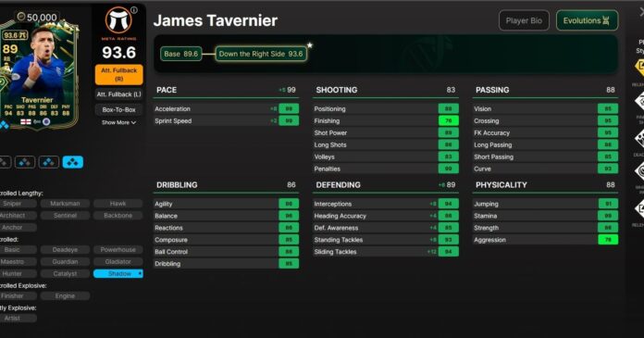Viewport: 644px width, 338px height.
Task: Select Down the Right Side 93.6 stage
Action: point(261,54)
